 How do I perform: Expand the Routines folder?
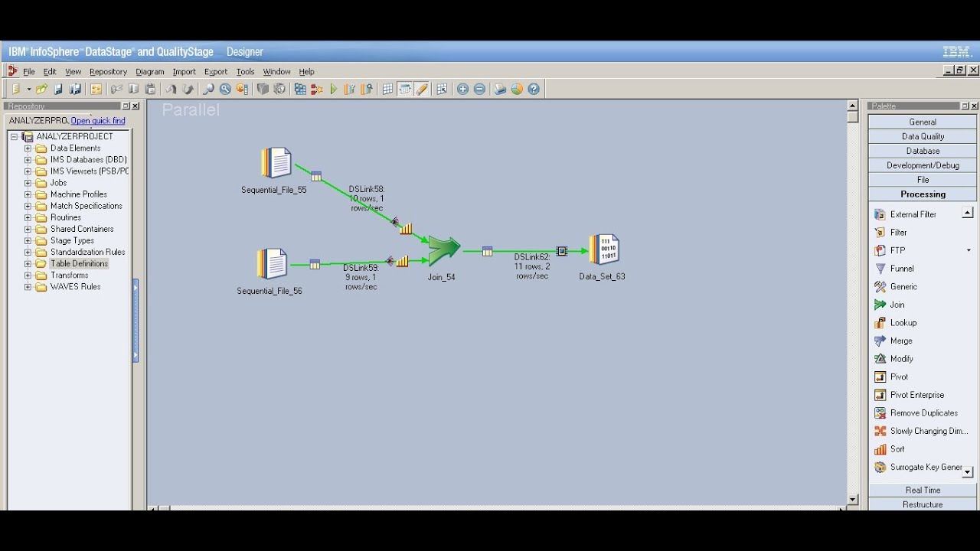(x=28, y=217)
